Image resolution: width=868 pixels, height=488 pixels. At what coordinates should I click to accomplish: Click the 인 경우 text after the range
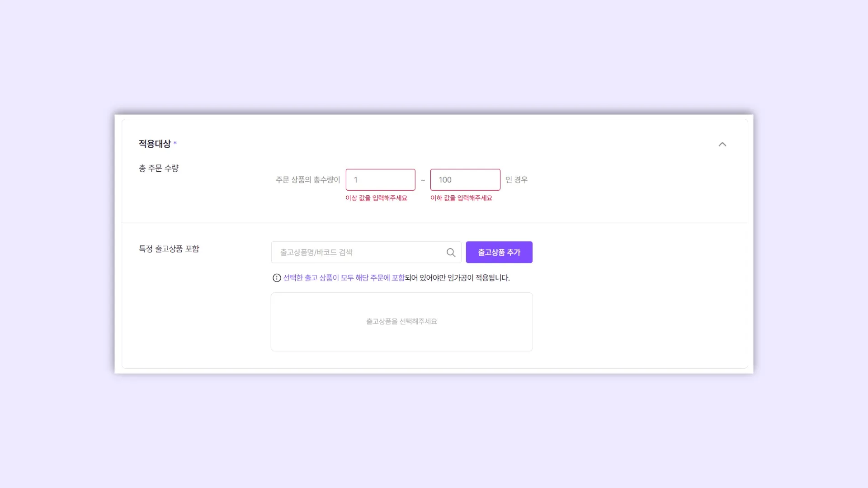pyautogui.click(x=516, y=180)
